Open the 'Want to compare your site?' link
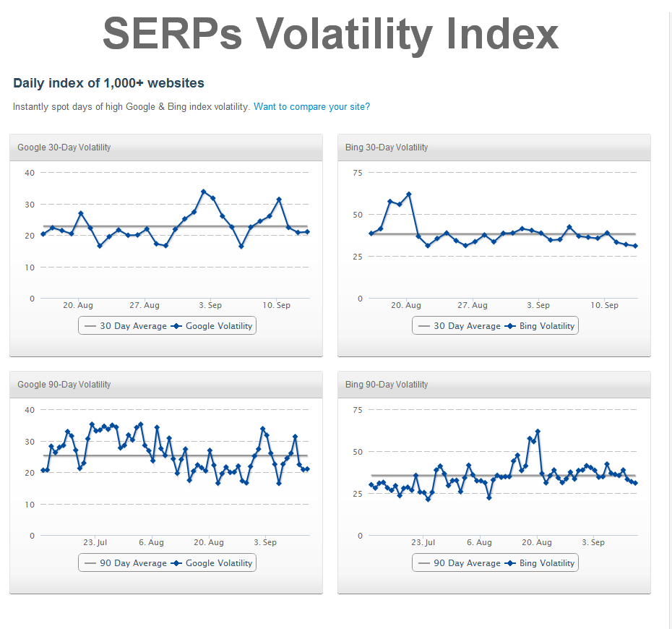This screenshot has height=629, width=672. point(311,106)
